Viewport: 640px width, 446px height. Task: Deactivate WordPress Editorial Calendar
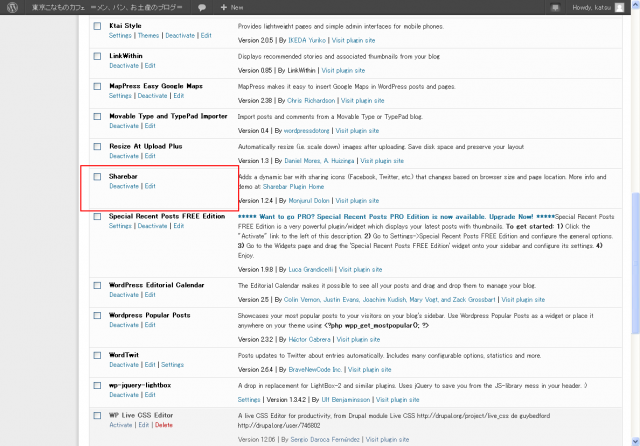[x=124, y=295]
